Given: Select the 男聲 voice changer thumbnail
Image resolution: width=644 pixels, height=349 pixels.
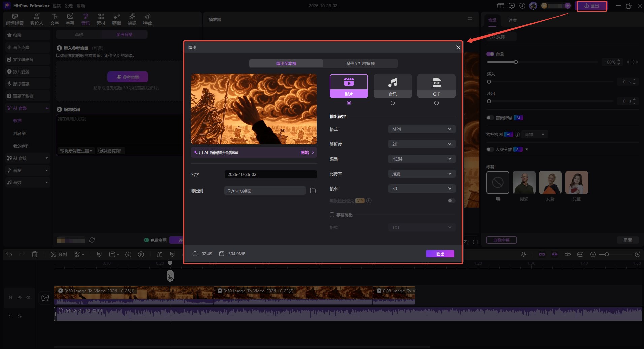Looking at the screenshot, I should (x=524, y=182).
